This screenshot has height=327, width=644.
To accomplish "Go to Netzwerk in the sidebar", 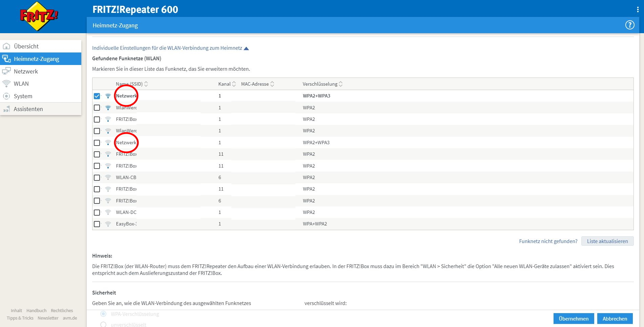I will click(41, 71).
